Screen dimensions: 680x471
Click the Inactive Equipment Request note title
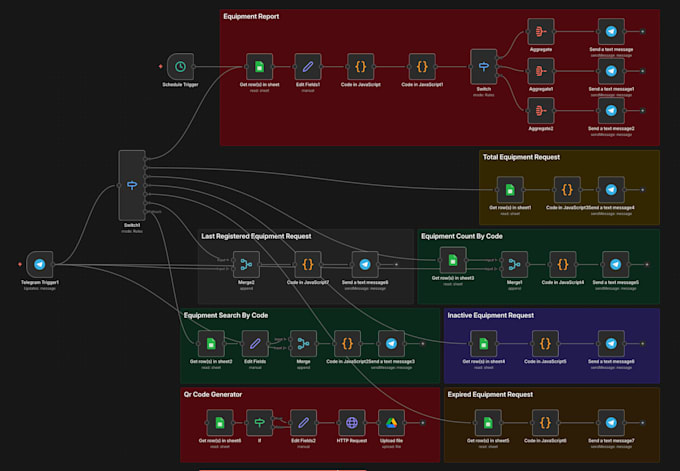490,315
